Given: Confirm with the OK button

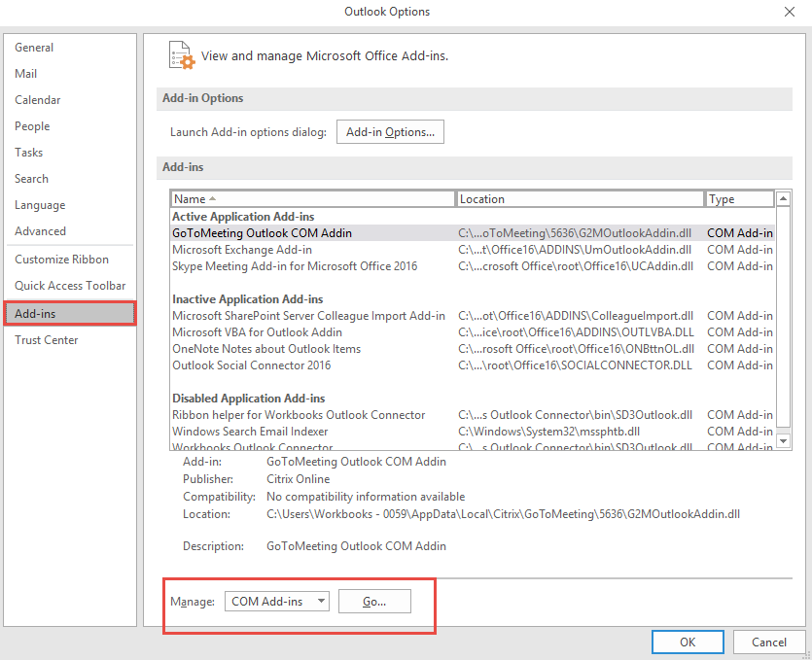Looking at the screenshot, I should pyautogui.click(x=688, y=643).
